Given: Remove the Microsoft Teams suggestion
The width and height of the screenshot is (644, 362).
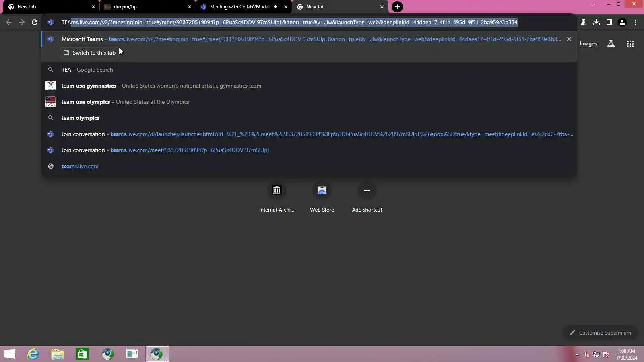Looking at the screenshot, I should [x=569, y=39].
